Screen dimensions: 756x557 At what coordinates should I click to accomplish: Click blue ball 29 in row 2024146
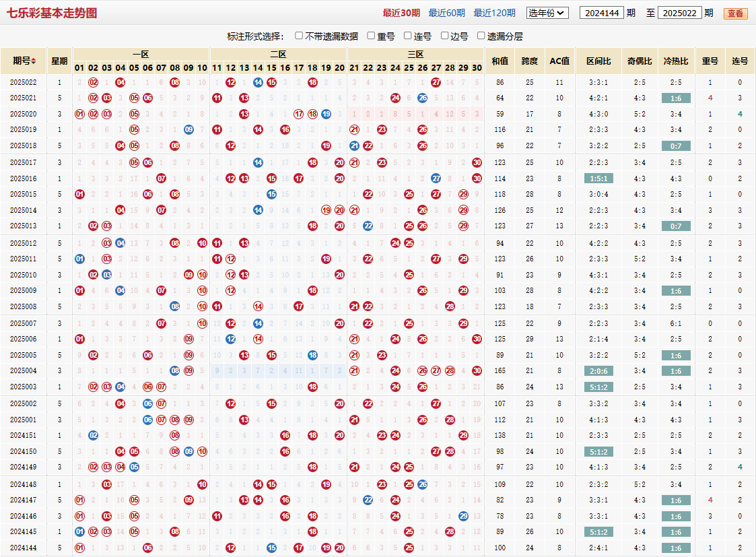pyautogui.click(x=463, y=516)
